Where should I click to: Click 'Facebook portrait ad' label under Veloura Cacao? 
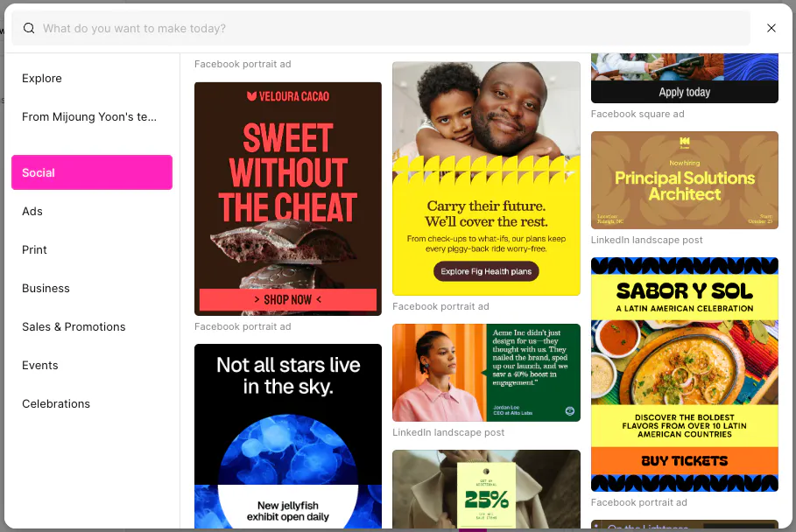click(x=243, y=326)
